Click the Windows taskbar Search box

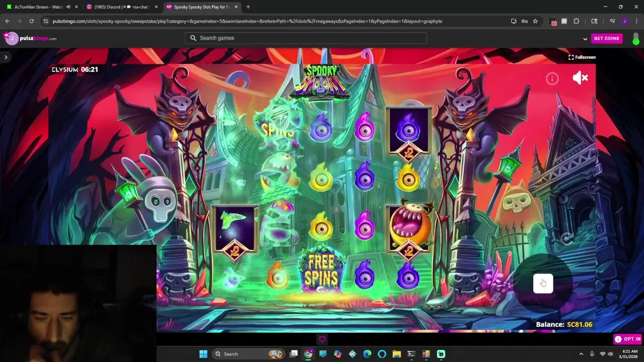click(x=249, y=354)
